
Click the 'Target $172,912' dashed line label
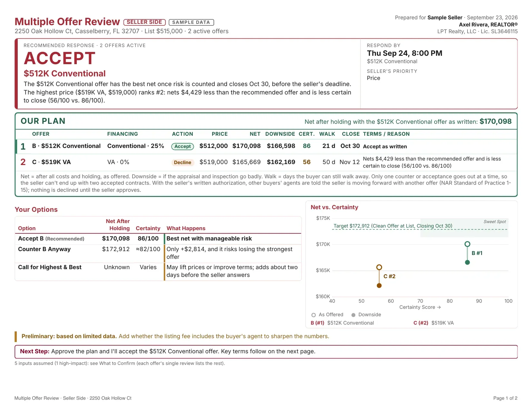tap(393, 226)
